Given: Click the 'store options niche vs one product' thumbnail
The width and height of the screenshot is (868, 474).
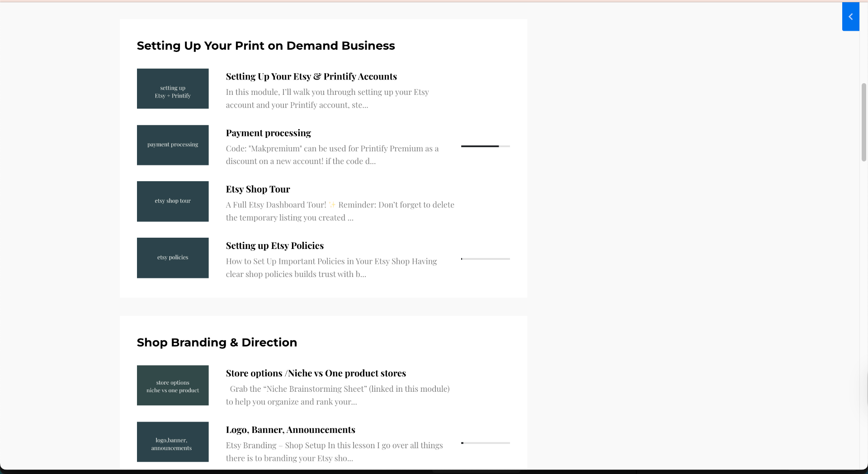Looking at the screenshot, I should [172, 385].
